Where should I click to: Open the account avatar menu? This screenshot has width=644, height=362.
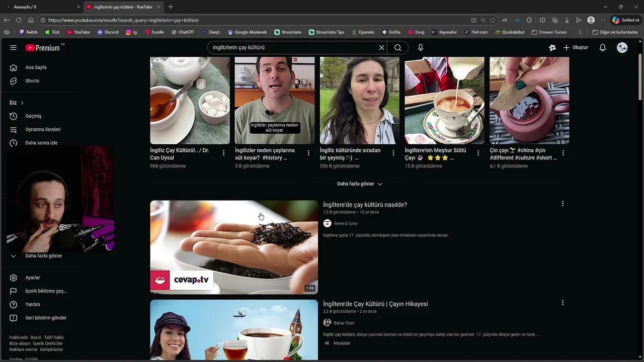622,48
